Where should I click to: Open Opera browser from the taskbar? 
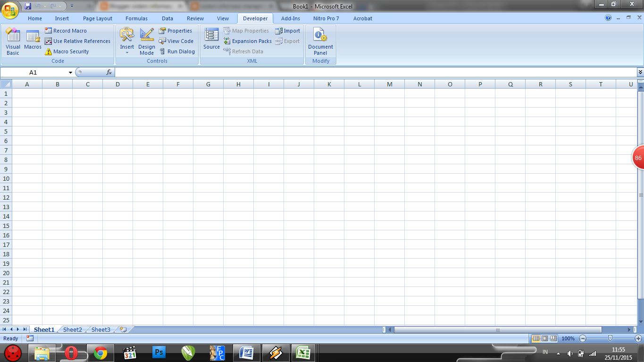click(71, 353)
